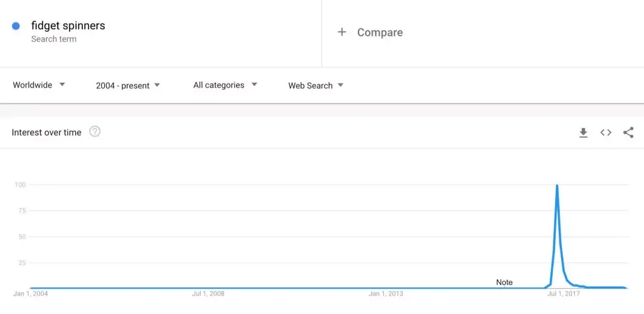Image resolution: width=644 pixels, height=314 pixels.
Task: Click the Compare button
Action: 370,32
